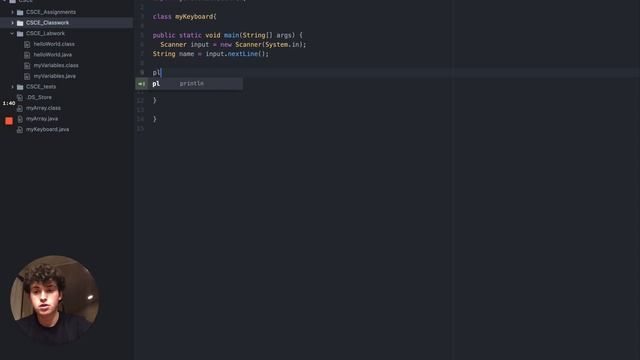Click the helloWorld.class file icon
Viewport: 640px width, 360px height.
click(27, 44)
